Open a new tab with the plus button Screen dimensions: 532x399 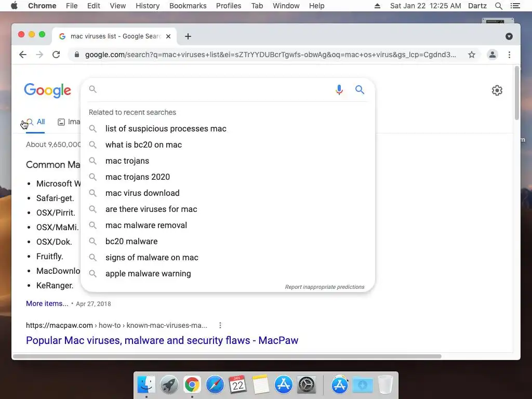pos(188,36)
